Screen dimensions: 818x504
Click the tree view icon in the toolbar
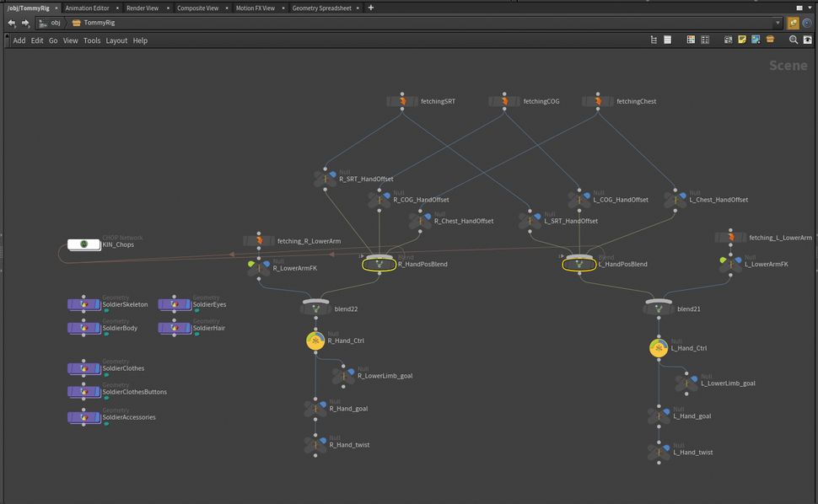pyautogui.click(x=654, y=39)
